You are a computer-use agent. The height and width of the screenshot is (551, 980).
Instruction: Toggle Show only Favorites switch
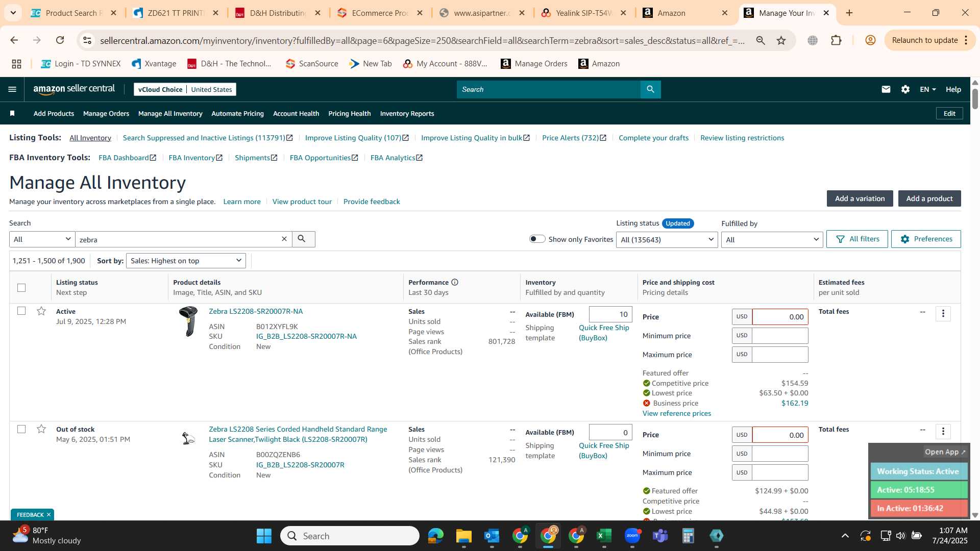coord(537,239)
